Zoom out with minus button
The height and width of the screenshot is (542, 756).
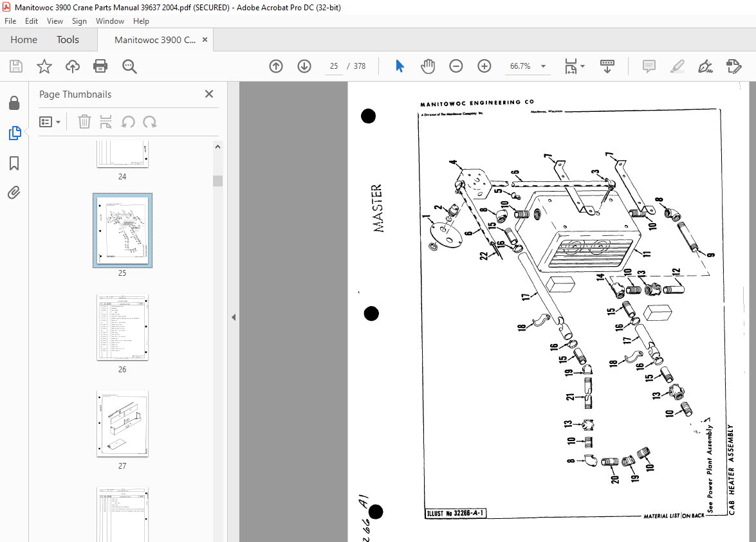[456, 66]
